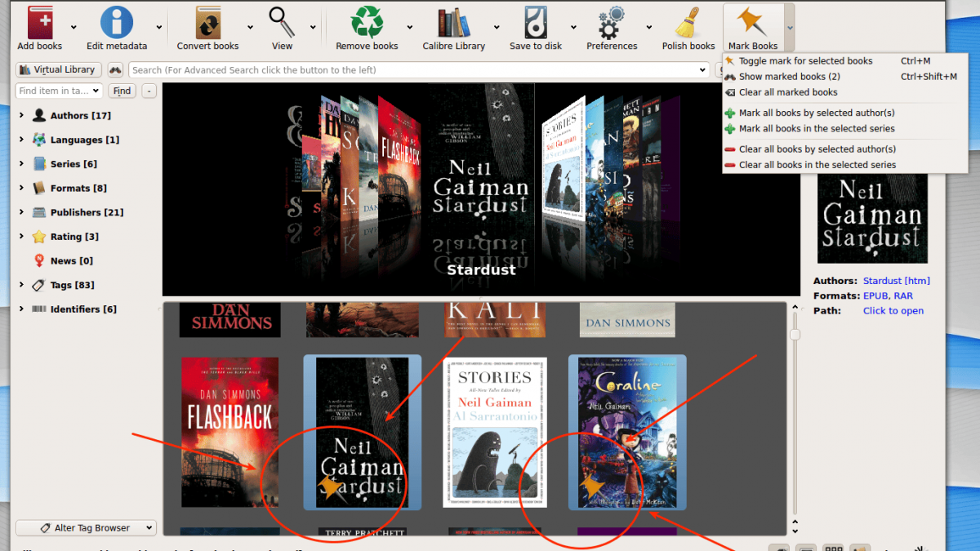The width and height of the screenshot is (980, 551).
Task: Open the RAR format link
Action: click(903, 295)
